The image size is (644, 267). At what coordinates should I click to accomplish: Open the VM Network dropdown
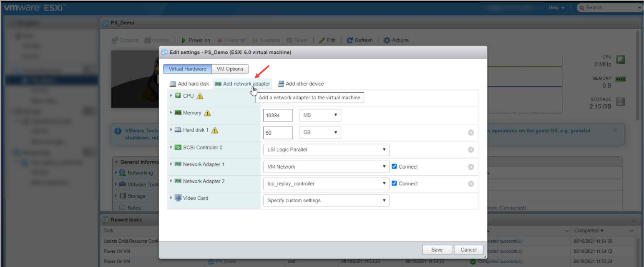326,166
